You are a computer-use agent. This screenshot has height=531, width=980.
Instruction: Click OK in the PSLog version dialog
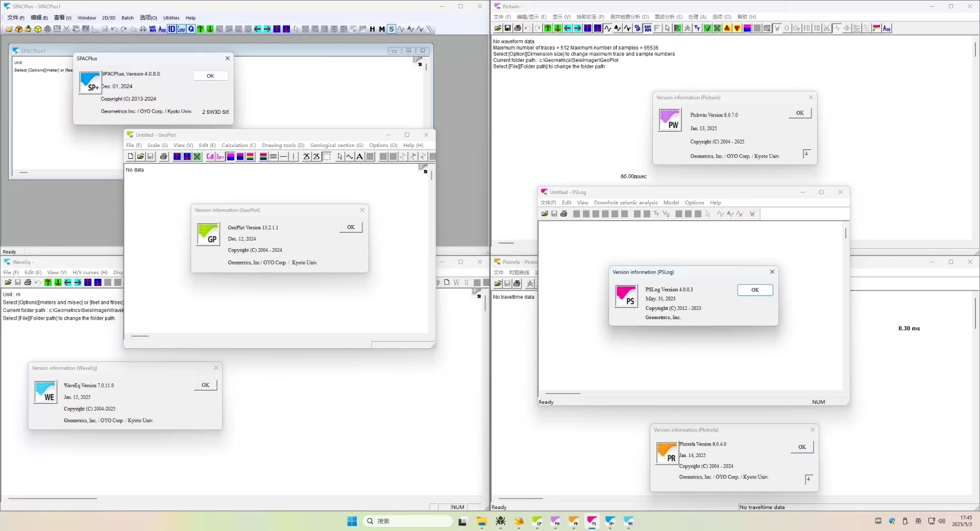click(x=755, y=290)
